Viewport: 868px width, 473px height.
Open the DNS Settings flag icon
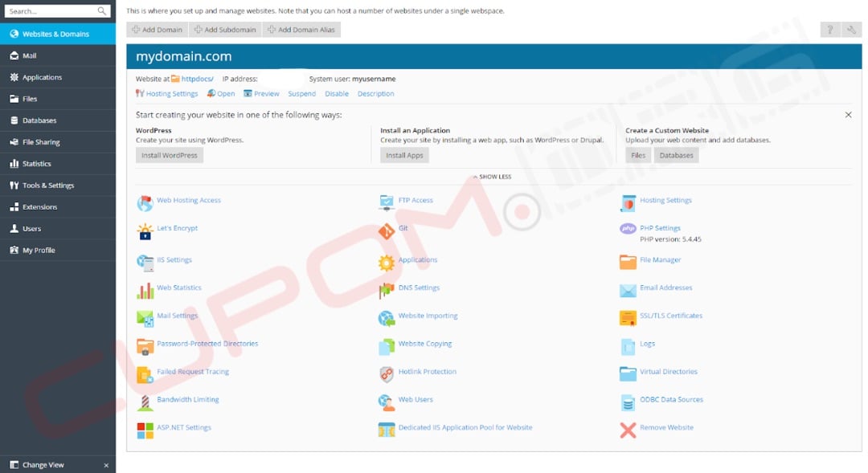387,291
